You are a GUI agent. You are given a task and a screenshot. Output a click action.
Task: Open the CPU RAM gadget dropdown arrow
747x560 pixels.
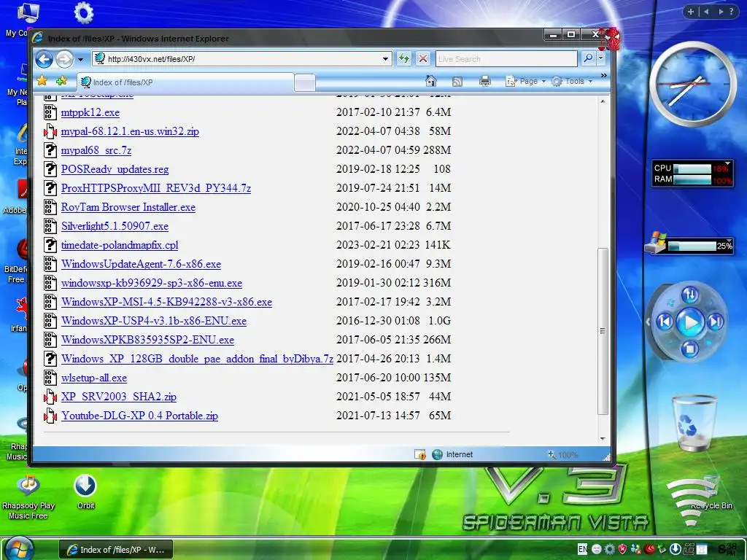(727, 163)
